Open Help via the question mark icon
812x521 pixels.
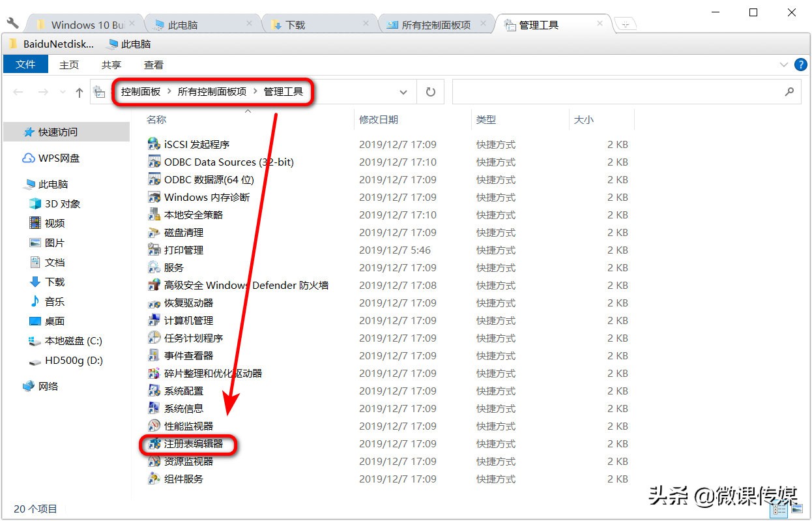point(801,65)
